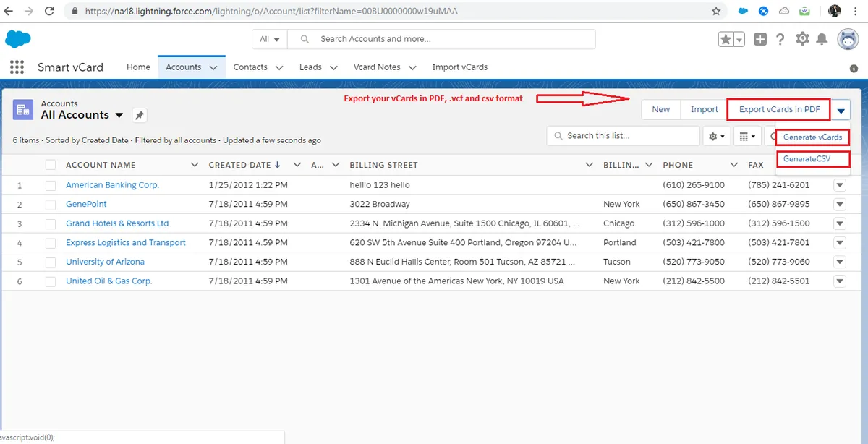Open the All Accounts list view picker

point(119,116)
